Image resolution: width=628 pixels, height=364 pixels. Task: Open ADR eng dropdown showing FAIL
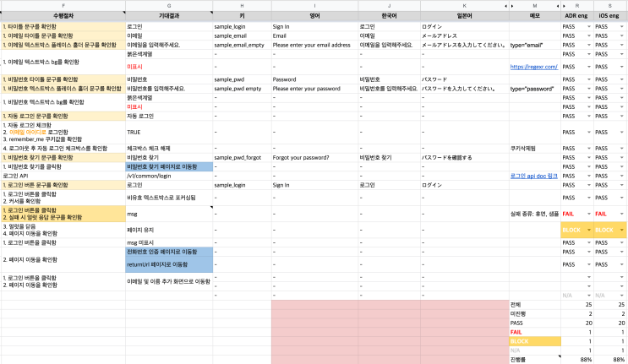coord(589,214)
